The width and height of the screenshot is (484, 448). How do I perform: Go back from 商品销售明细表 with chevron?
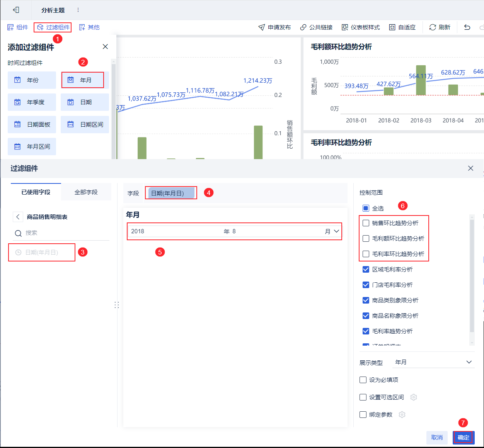pos(18,217)
